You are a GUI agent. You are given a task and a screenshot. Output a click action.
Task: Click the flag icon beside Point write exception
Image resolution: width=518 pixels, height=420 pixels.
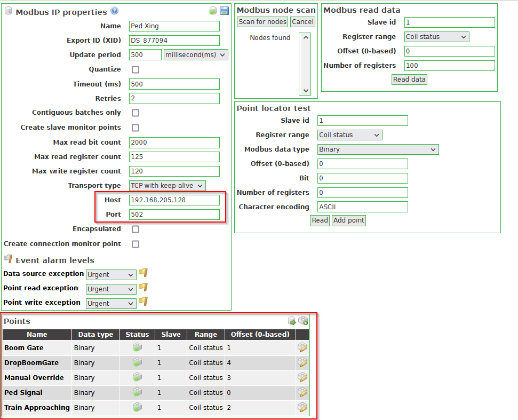point(142,303)
